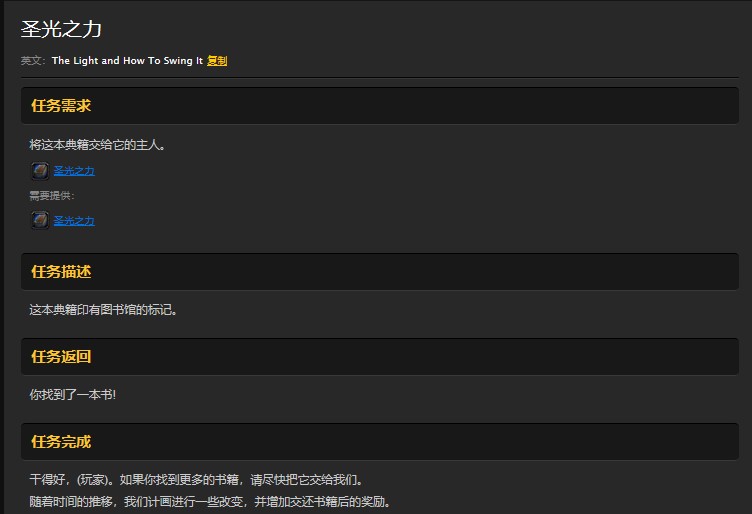This screenshot has height=514, width=752.
Task: Click the description 这本典籍印有图书馆的标记
Action: tap(103, 310)
